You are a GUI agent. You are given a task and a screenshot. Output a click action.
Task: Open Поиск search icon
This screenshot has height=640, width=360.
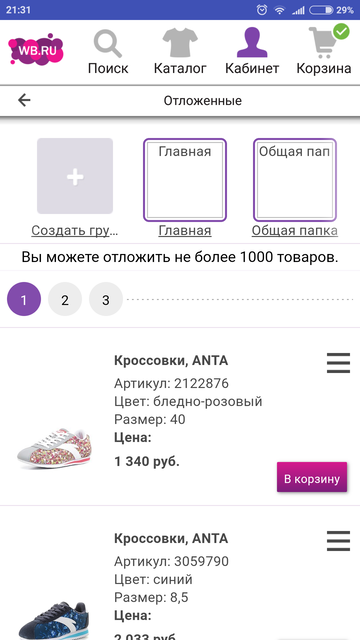coord(108,44)
